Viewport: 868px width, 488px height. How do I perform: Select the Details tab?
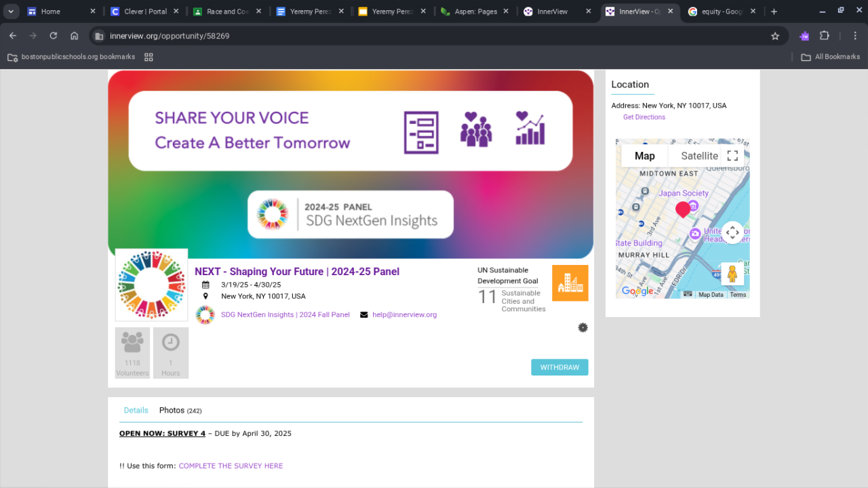pos(136,410)
